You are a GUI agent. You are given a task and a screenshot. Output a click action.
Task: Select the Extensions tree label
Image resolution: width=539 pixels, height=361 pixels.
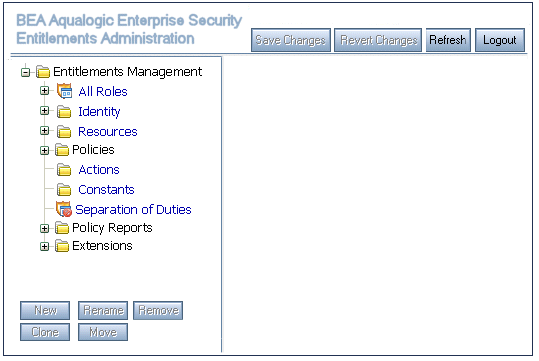(x=102, y=246)
